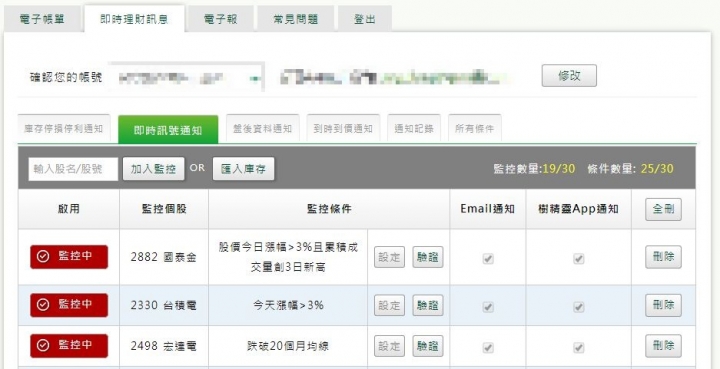Click condition text 跌破20個月均線
The image size is (720, 369).
[x=288, y=346]
